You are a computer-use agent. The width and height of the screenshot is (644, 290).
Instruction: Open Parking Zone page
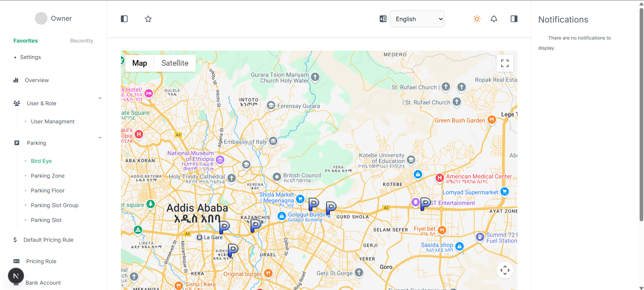tap(48, 176)
